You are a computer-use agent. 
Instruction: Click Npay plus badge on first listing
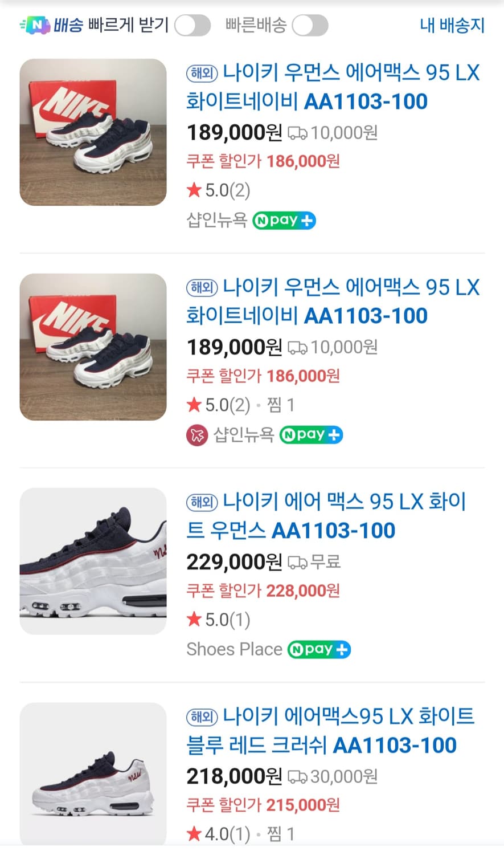[284, 221]
